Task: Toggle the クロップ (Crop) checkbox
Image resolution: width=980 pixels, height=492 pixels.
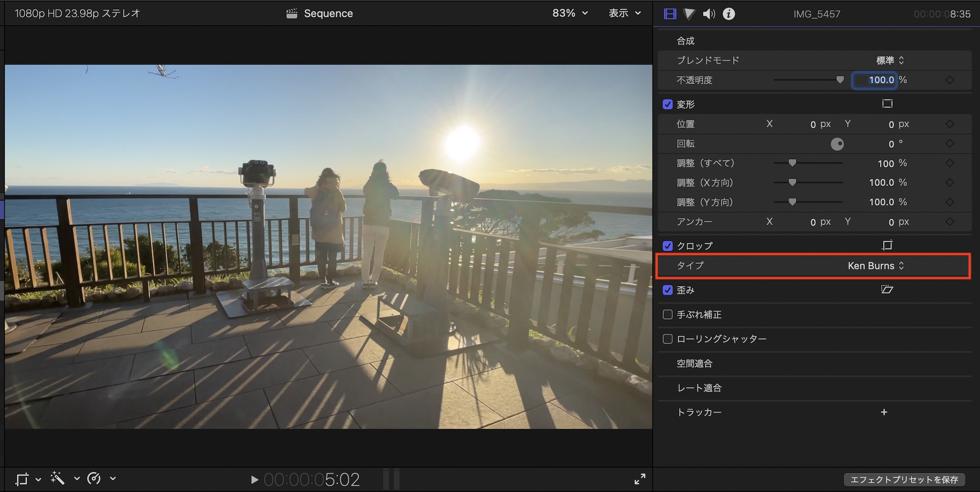Action: (667, 246)
